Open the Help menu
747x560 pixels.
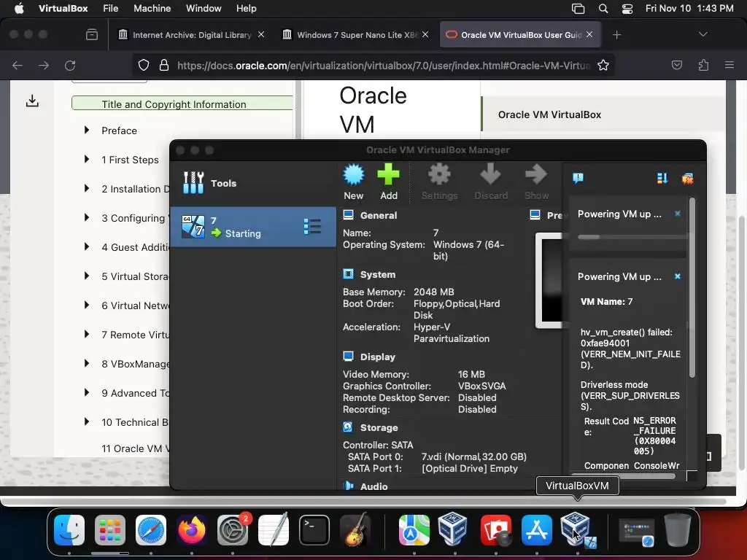pos(247,8)
